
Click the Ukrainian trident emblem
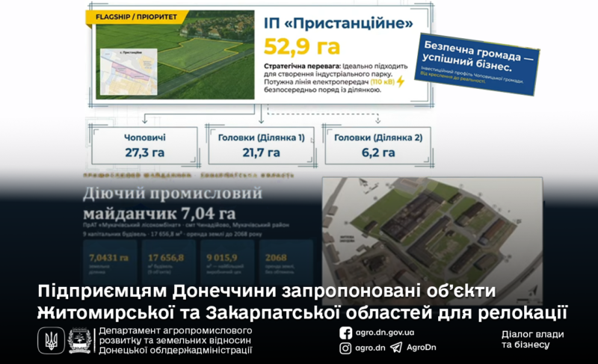point(51,340)
